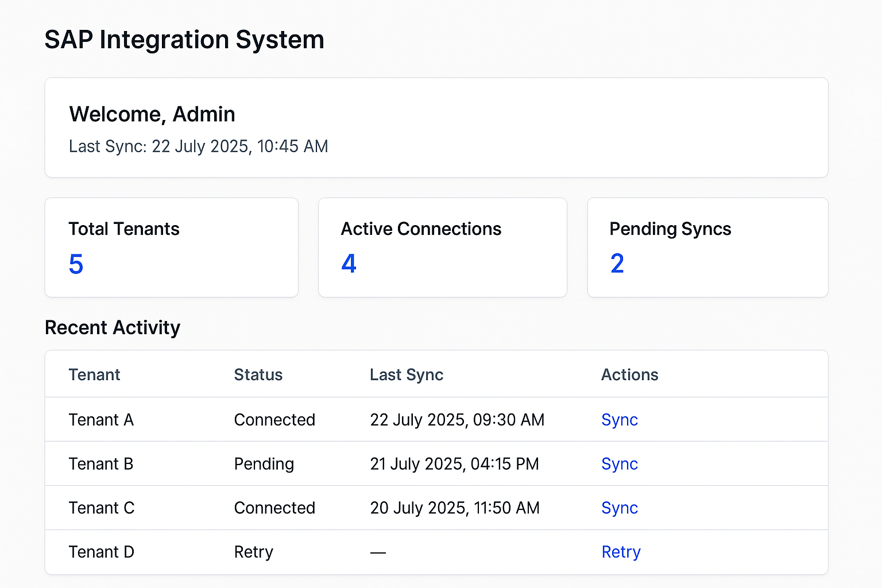Select the Tenant B row
The image size is (882, 588).
click(345, 464)
